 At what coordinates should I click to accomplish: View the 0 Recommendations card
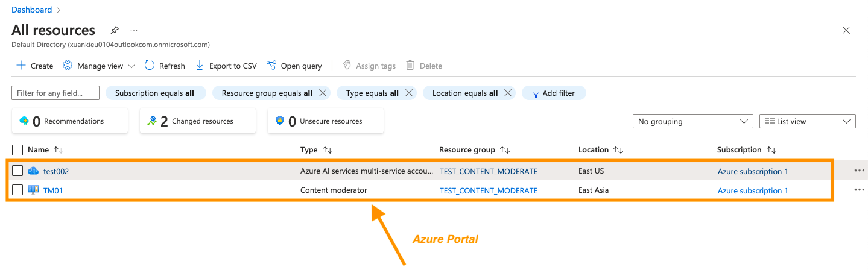point(70,121)
